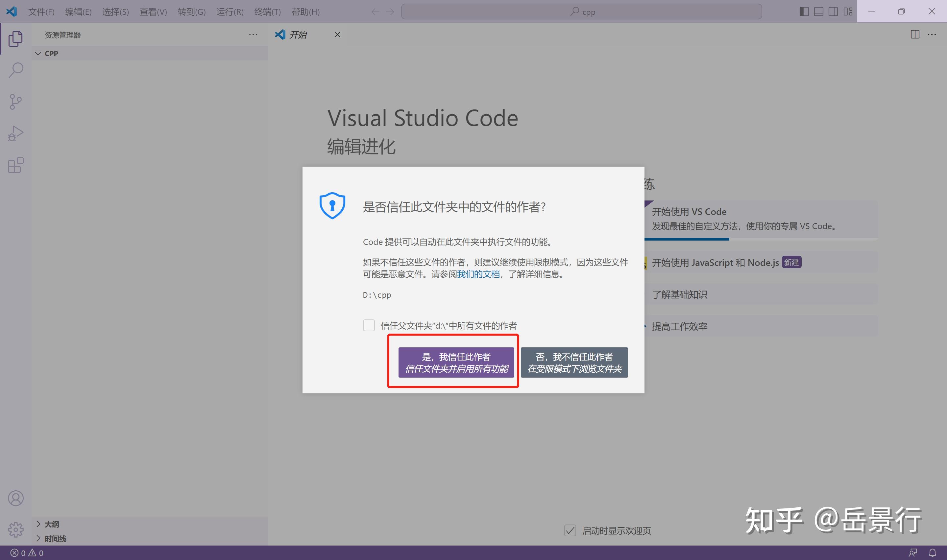947x560 pixels.
Task: Select the Search icon in activity bar
Action: coord(15,70)
